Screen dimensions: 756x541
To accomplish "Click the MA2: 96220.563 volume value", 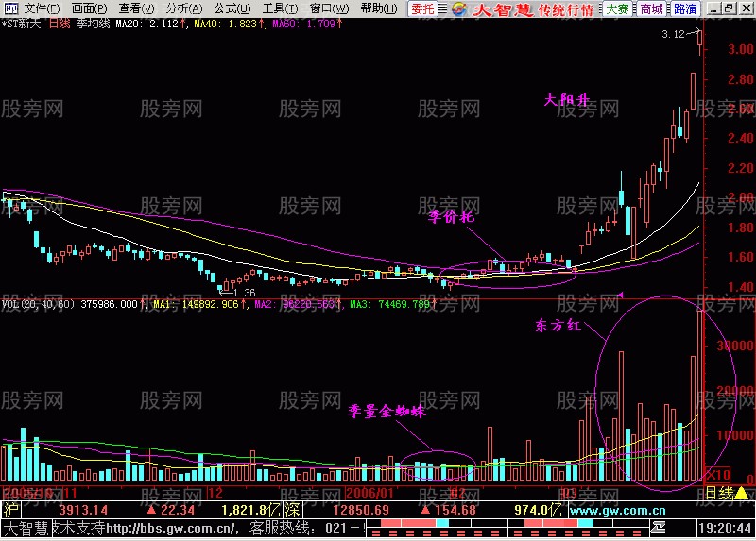I will point(299,304).
